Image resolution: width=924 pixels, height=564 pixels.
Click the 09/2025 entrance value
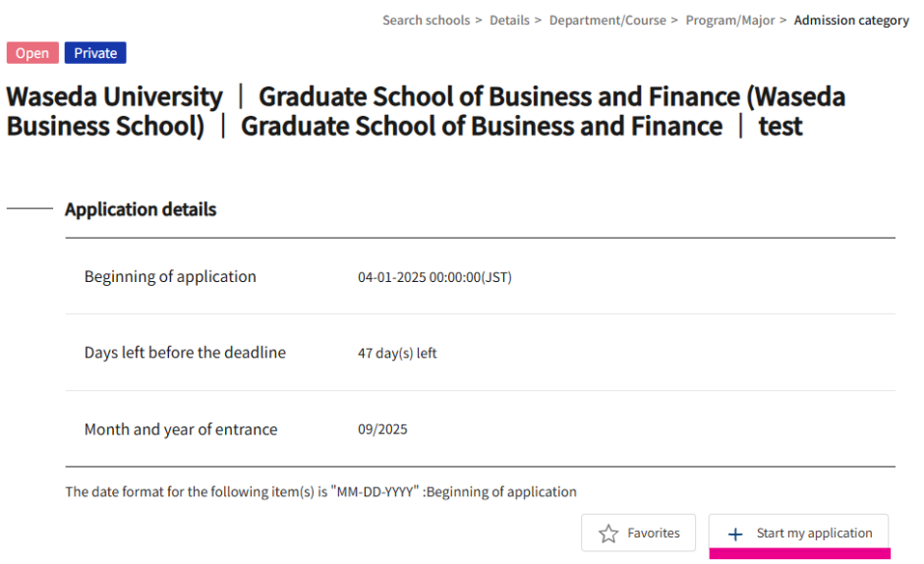[x=381, y=429]
